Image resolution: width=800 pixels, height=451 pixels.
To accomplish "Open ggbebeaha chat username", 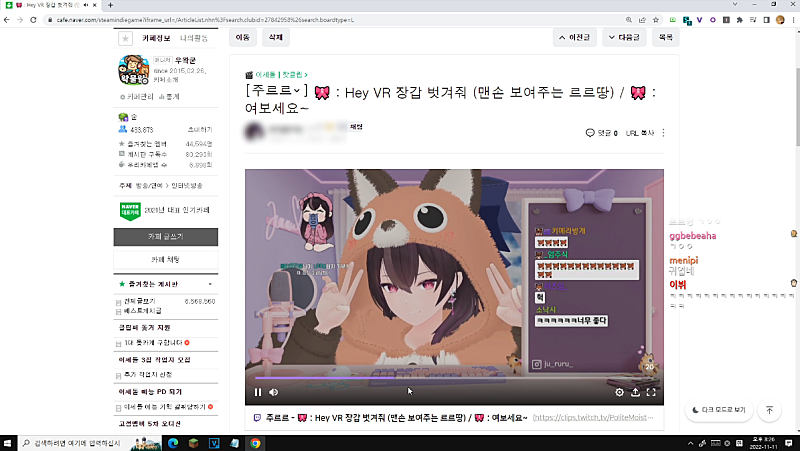I will (x=692, y=236).
